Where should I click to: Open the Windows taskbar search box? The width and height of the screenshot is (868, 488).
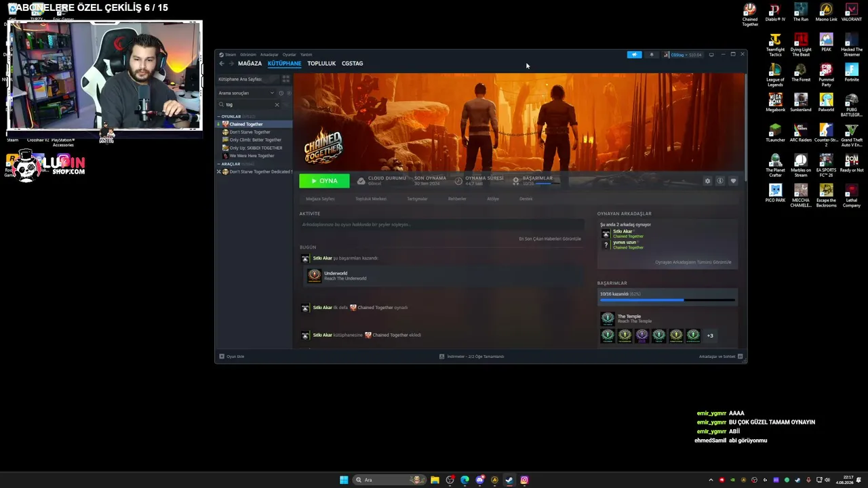[x=389, y=480]
